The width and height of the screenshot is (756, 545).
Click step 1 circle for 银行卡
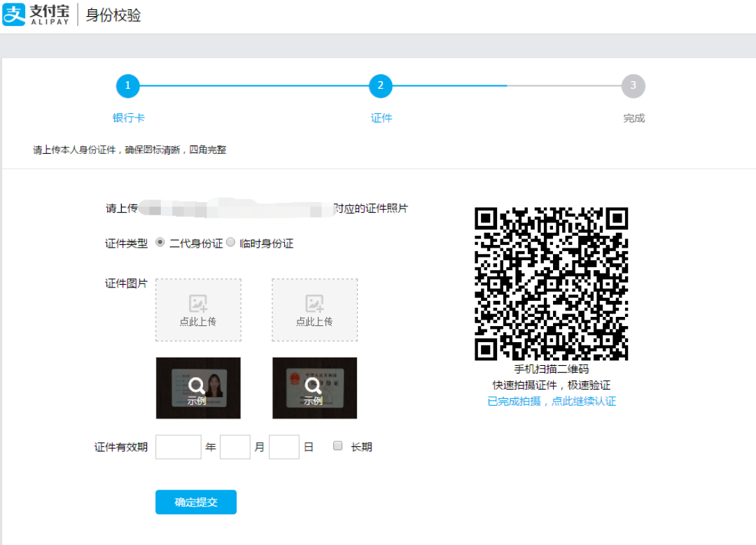click(x=128, y=86)
